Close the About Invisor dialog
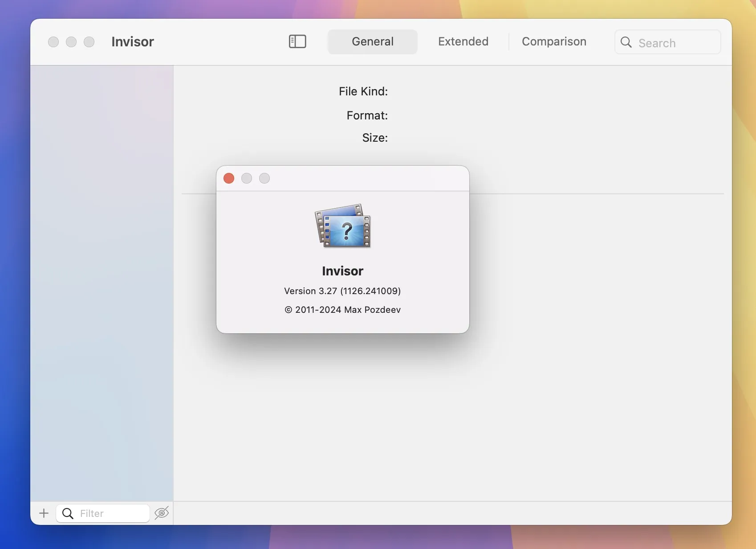This screenshot has height=549, width=756. click(x=229, y=178)
